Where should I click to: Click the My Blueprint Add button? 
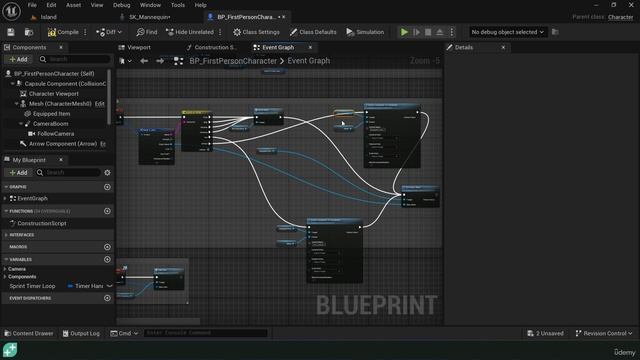coord(18,173)
